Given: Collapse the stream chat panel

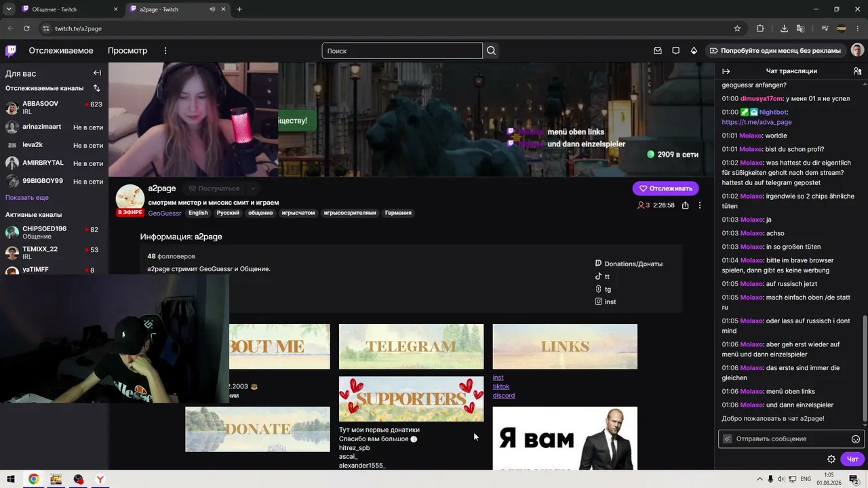Looking at the screenshot, I should point(726,71).
